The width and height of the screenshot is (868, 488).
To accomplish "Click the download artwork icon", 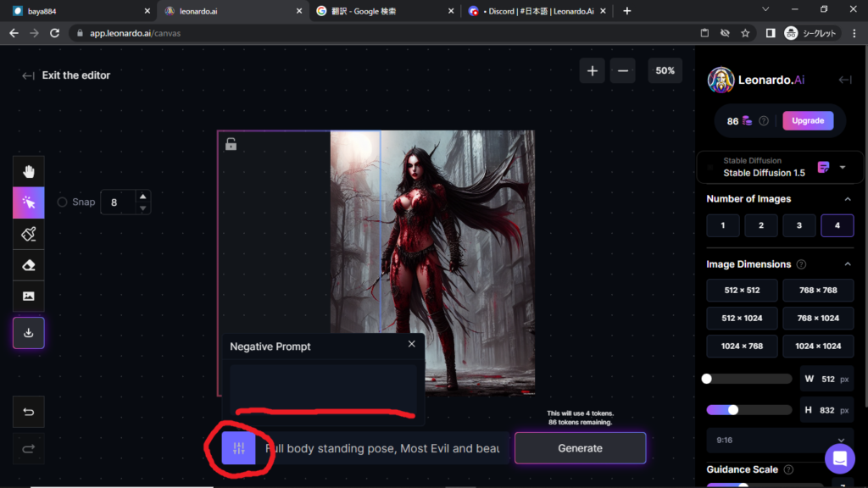I will click(x=29, y=333).
